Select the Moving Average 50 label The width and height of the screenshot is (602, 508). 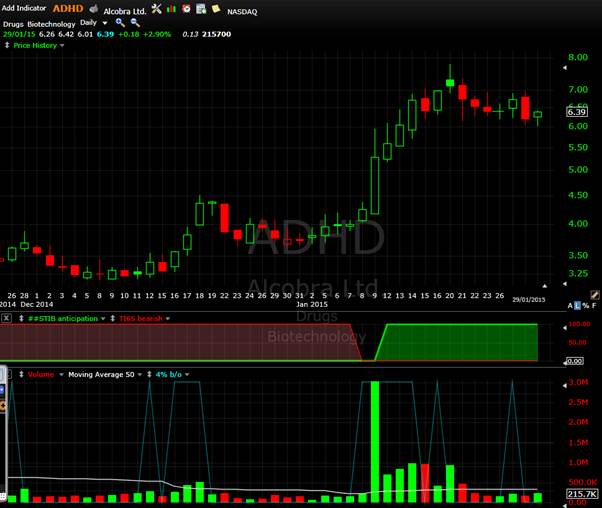pyautogui.click(x=101, y=374)
